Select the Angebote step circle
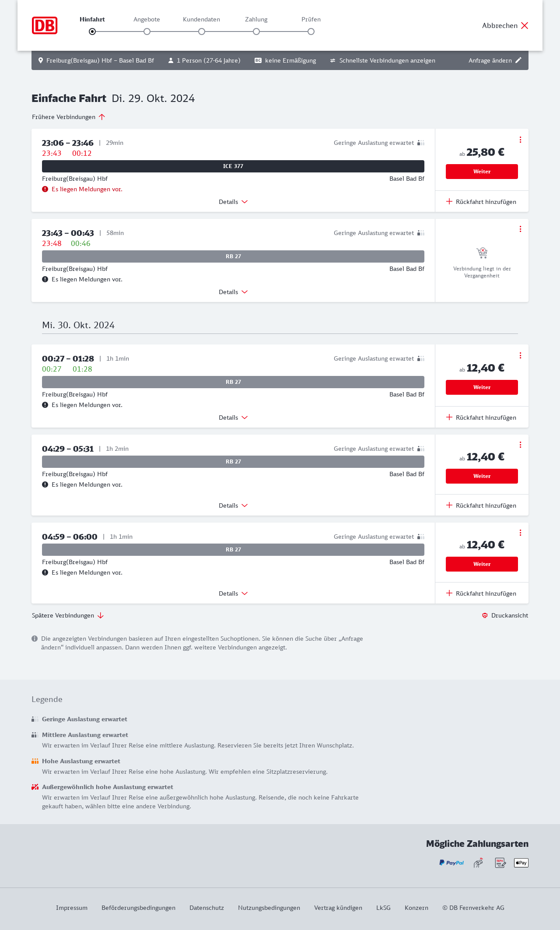 point(147,32)
